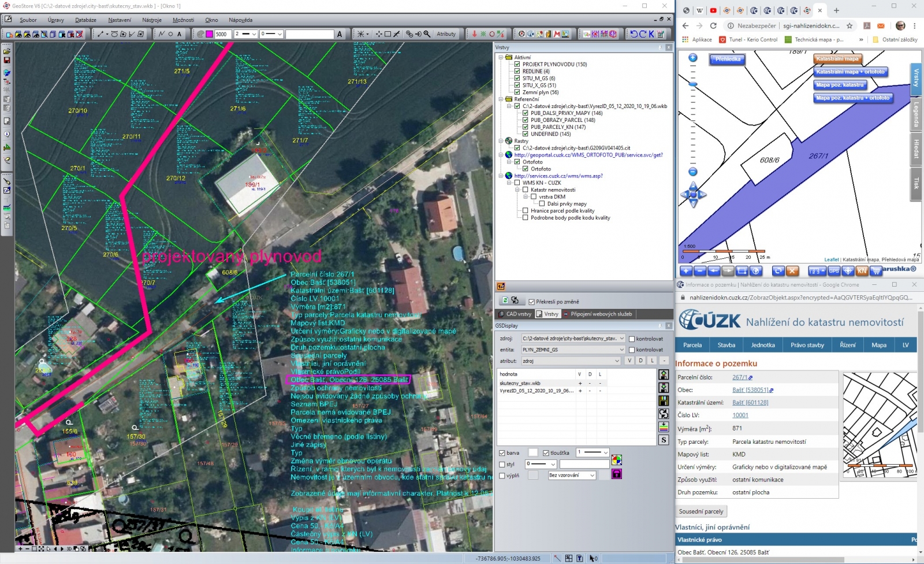924x564 pixels.
Task: Click the text tool 'A' button beside the text field
Action: pos(340,34)
